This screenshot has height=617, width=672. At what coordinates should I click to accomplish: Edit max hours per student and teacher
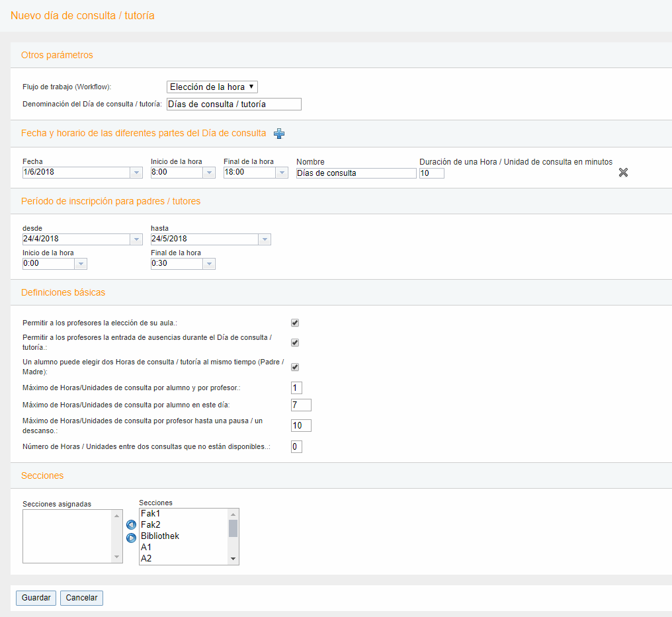click(296, 388)
